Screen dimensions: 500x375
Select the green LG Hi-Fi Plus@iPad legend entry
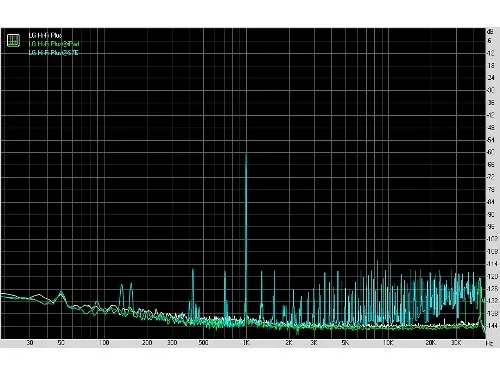point(54,44)
